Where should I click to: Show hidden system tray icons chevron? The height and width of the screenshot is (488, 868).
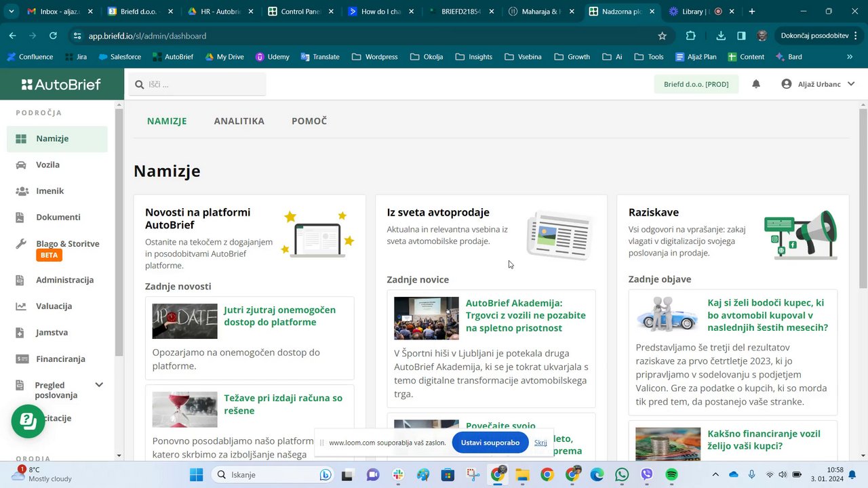coord(715,475)
